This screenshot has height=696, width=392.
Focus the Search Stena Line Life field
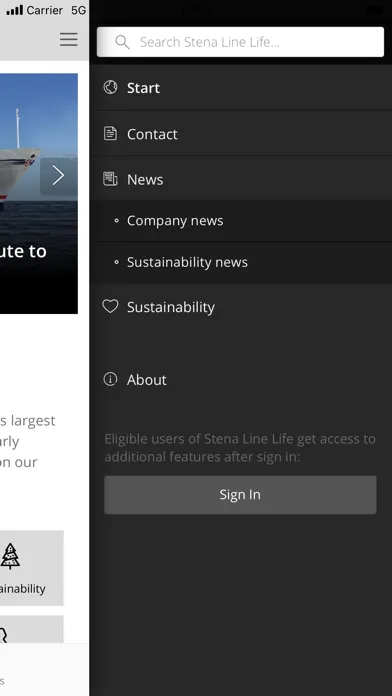pyautogui.click(x=240, y=42)
